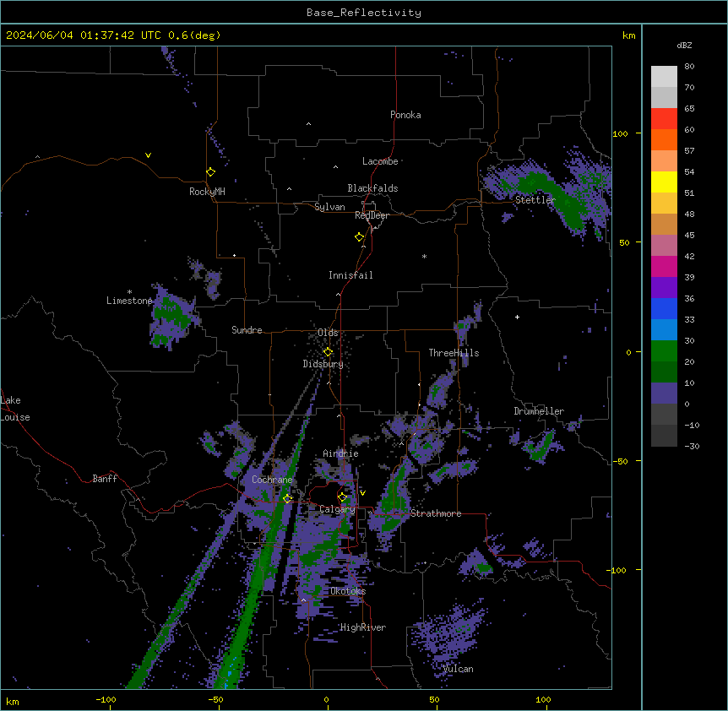Click the yellow V marker east of Calgary
The width and height of the screenshot is (728, 711).
[362, 493]
